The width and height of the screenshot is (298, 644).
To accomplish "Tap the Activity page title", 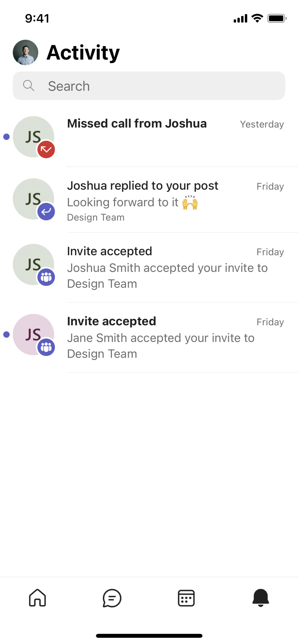I will point(83,53).
